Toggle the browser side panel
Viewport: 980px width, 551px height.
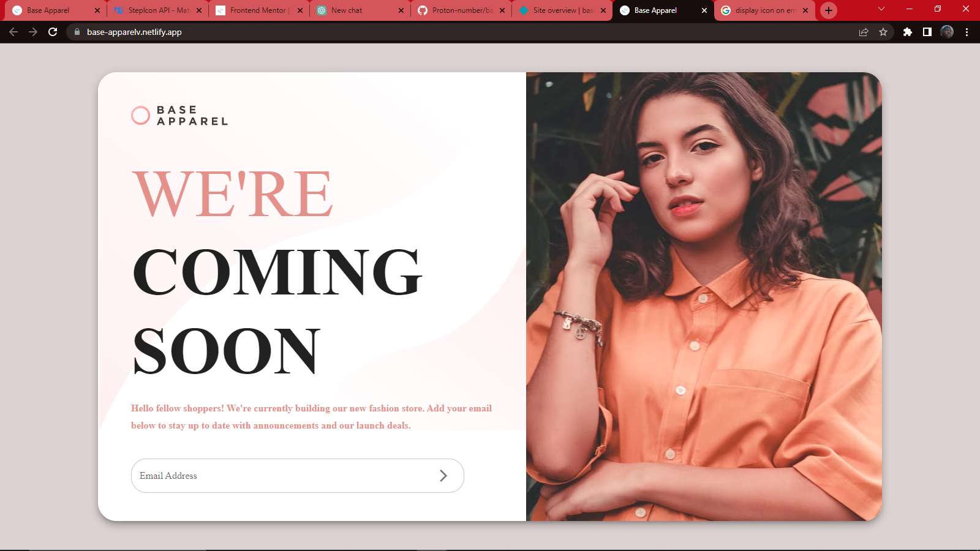pos(927,32)
